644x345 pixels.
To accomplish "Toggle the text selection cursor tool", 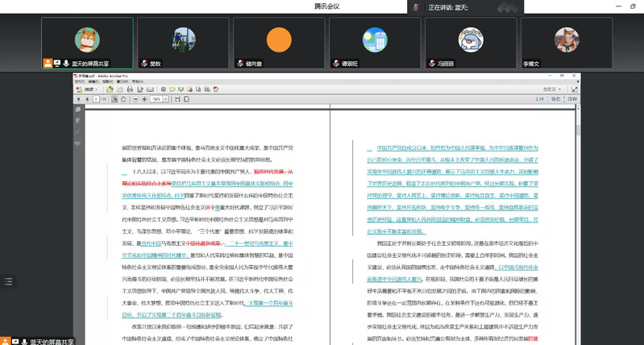I will click(114, 99).
